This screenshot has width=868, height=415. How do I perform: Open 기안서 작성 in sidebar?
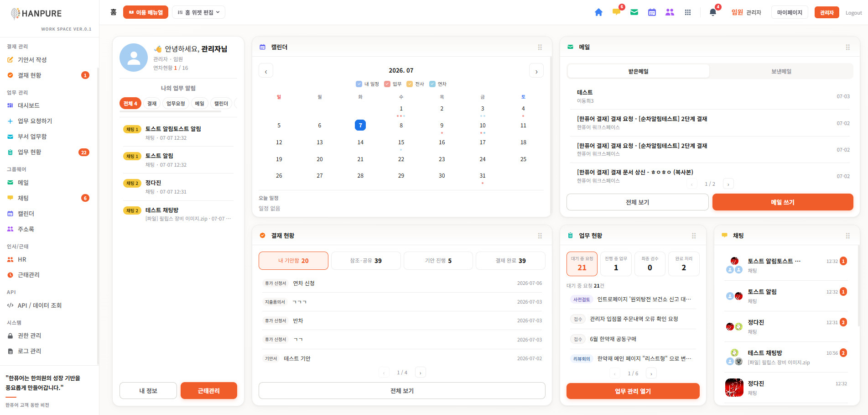click(x=48, y=60)
